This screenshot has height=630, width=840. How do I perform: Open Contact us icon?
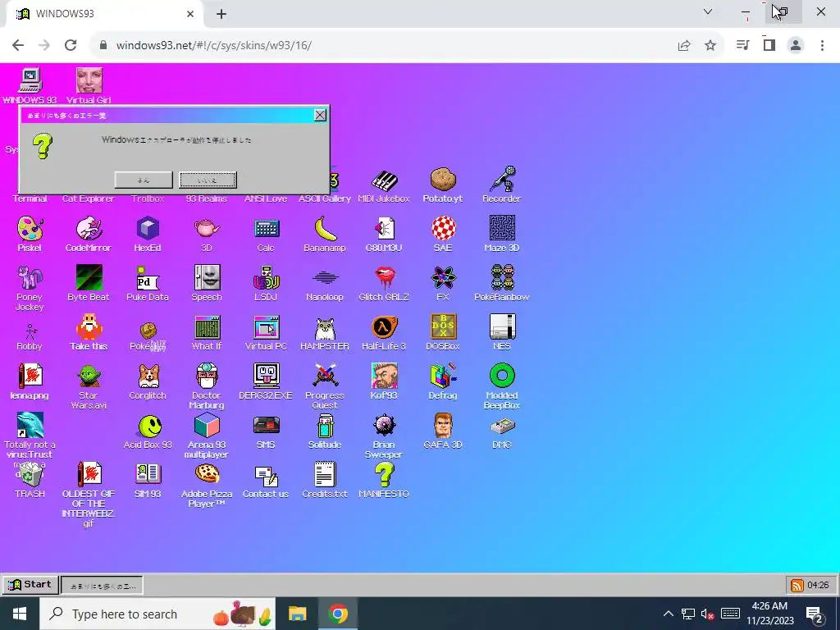point(267,475)
